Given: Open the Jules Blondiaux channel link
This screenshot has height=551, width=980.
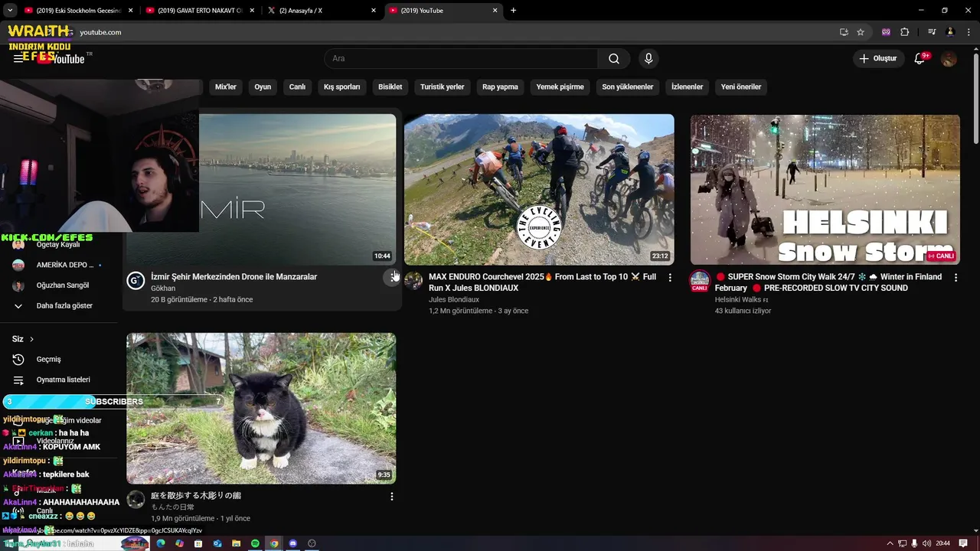Looking at the screenshot, I should point(456,300).
